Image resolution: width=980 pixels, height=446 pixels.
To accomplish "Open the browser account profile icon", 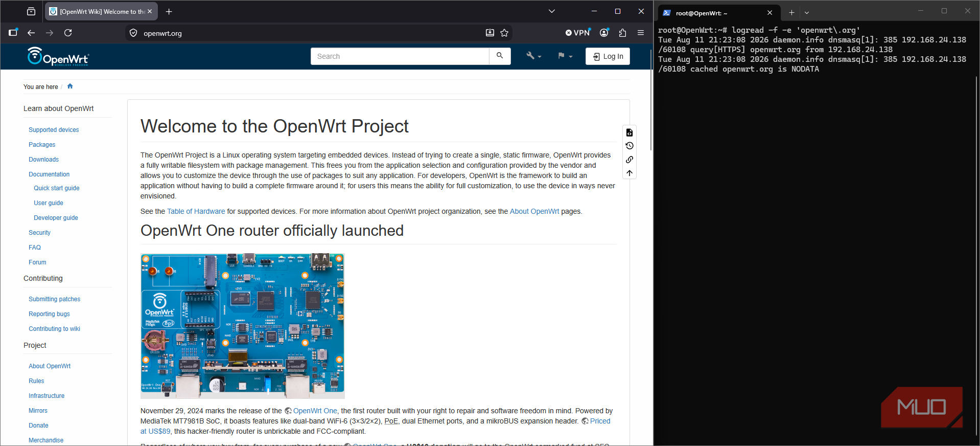I will coord(604,33).
